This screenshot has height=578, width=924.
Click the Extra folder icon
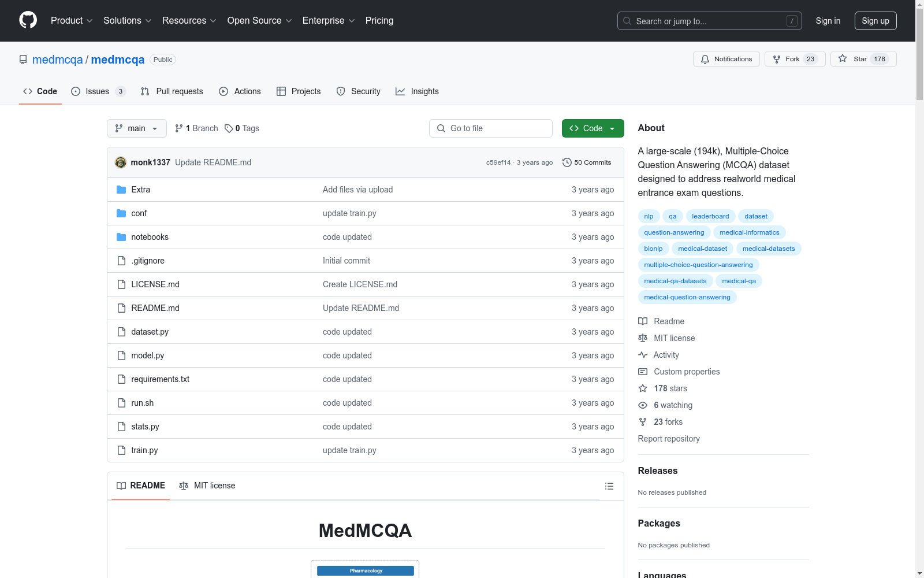coord(121,190)
